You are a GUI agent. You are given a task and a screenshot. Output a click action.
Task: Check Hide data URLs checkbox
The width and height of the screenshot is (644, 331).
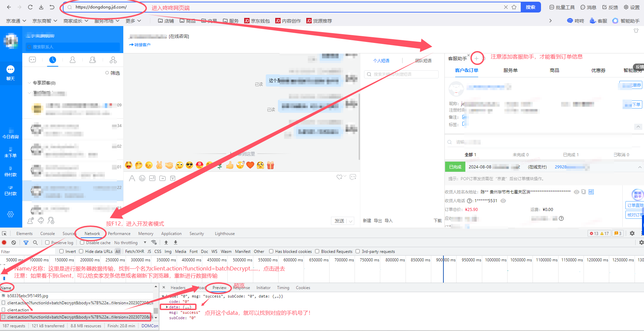click(81, 251)
